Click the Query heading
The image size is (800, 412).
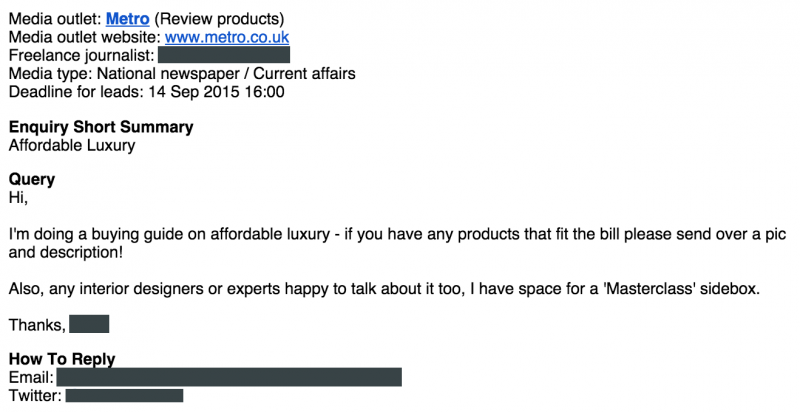pos(32,179)
